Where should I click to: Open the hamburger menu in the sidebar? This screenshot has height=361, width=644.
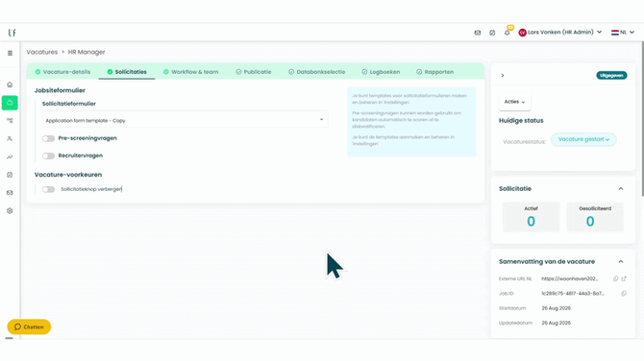coord(10,53)
